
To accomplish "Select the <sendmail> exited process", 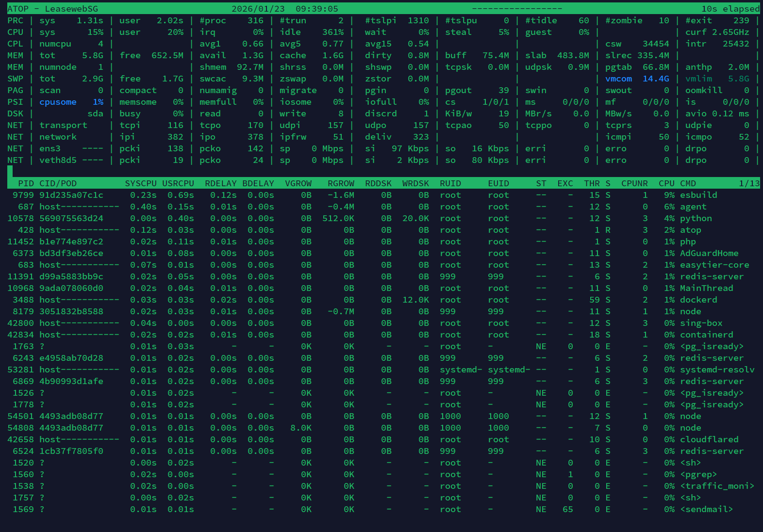I will (707, 509).
